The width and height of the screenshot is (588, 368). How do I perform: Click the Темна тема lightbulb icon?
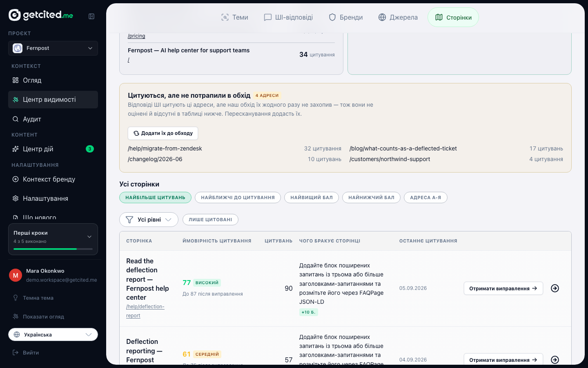click(16, 298)
